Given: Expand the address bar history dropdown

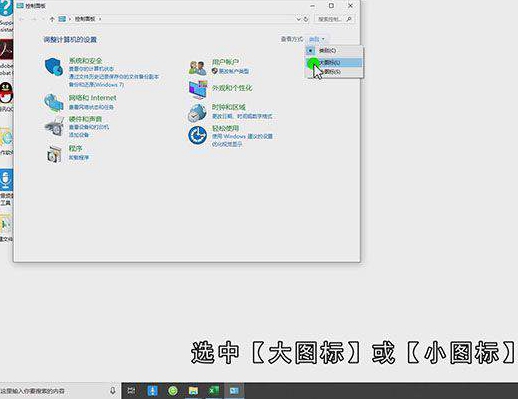Looking at the screenshot, I should (298, 19).
